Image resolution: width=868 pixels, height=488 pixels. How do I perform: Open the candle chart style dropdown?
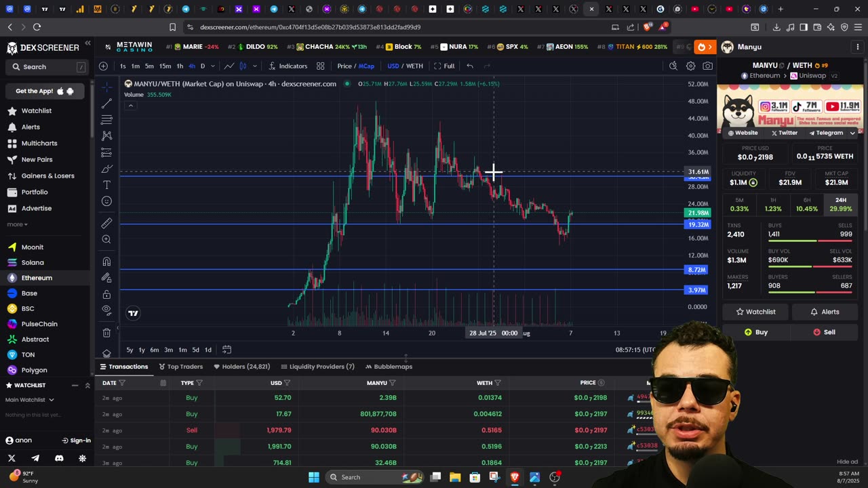[x=255, y=66]
